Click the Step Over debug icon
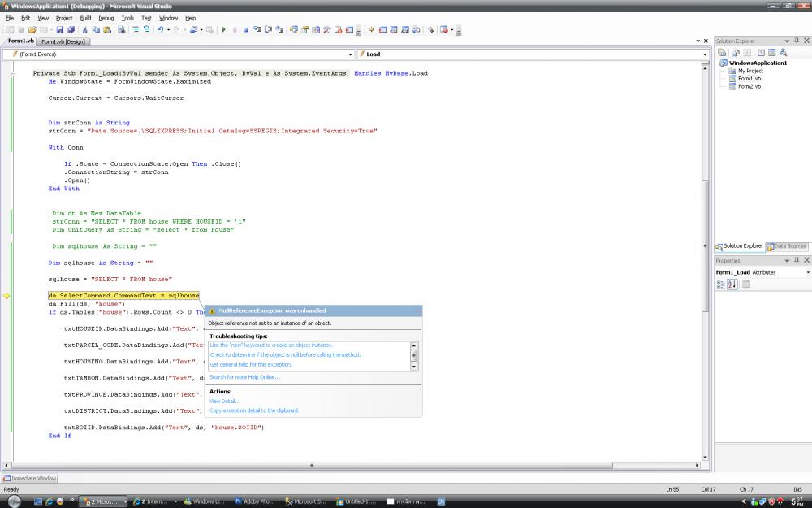Screen dimensions: 812x508 click(268, 30)
